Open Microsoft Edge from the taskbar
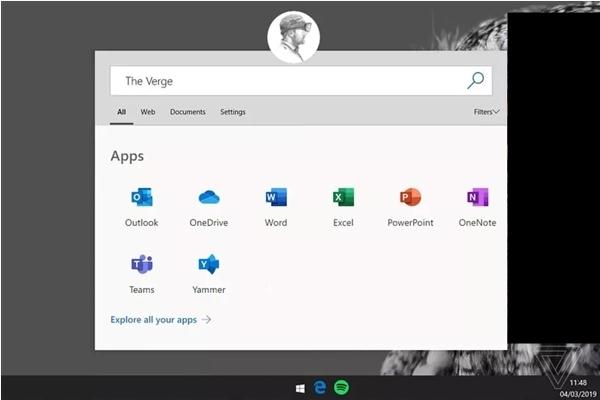The image size is (600, 400). [x=321, y=387]
